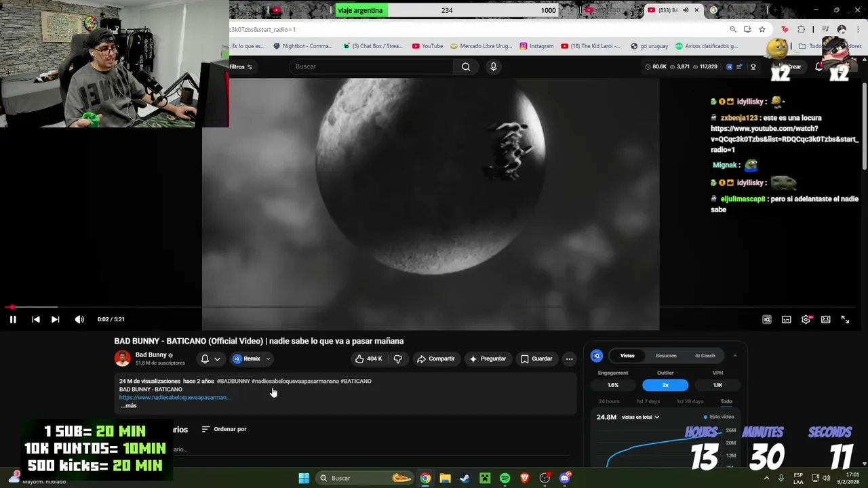Open the AI Coach tab

[x=705, y=355]
